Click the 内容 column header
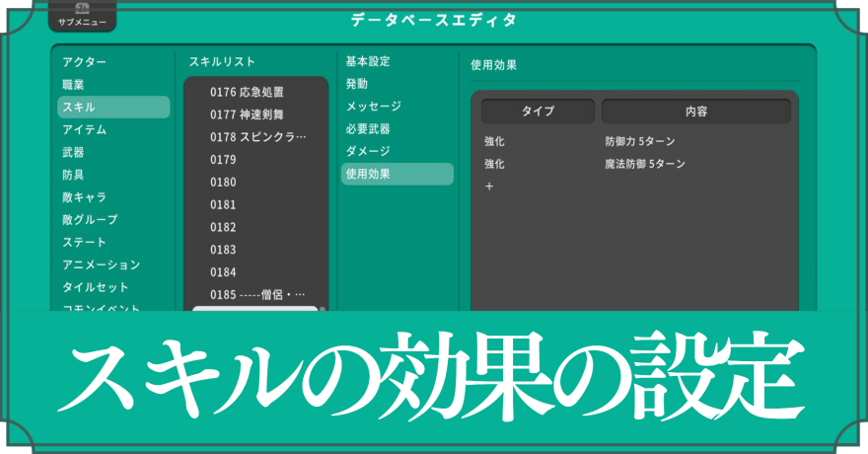This screenshot has width=868, height=454. (695, 112)
